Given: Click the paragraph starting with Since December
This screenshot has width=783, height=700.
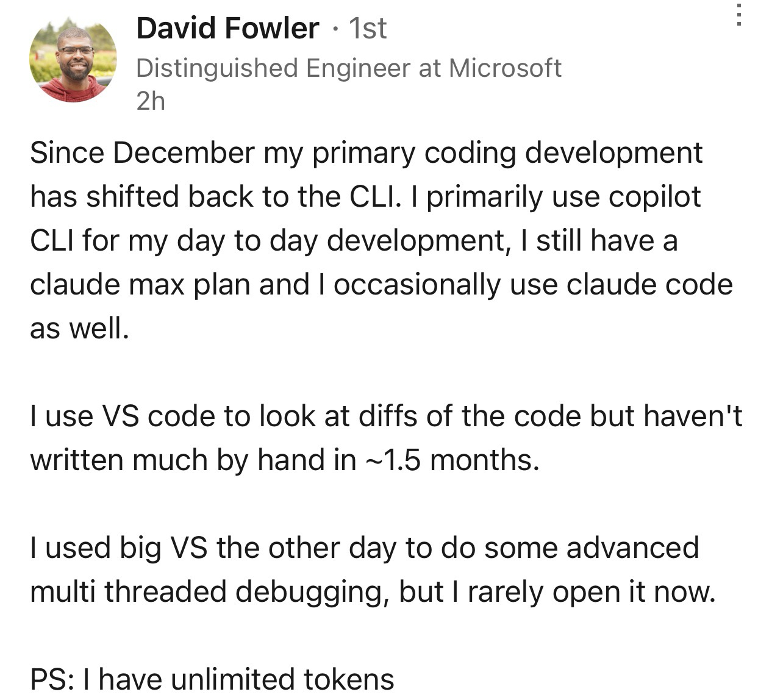Looking at the screenshot, I should [366, 240].
